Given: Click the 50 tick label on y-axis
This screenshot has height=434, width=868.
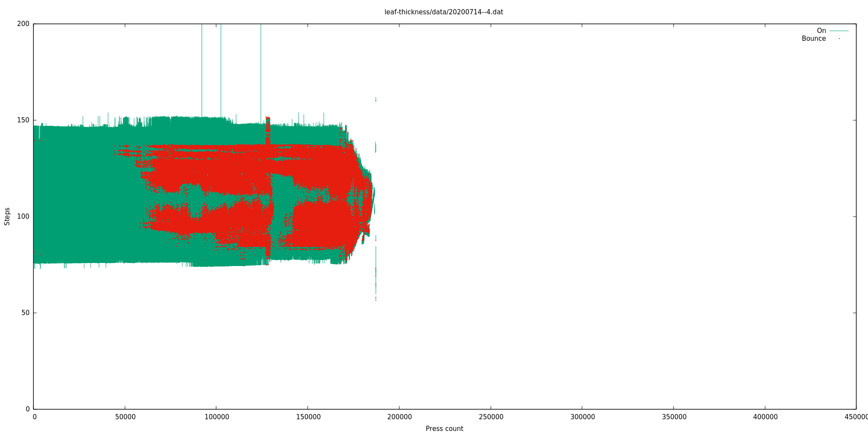Looking at the screenshot, I should 25,313.
